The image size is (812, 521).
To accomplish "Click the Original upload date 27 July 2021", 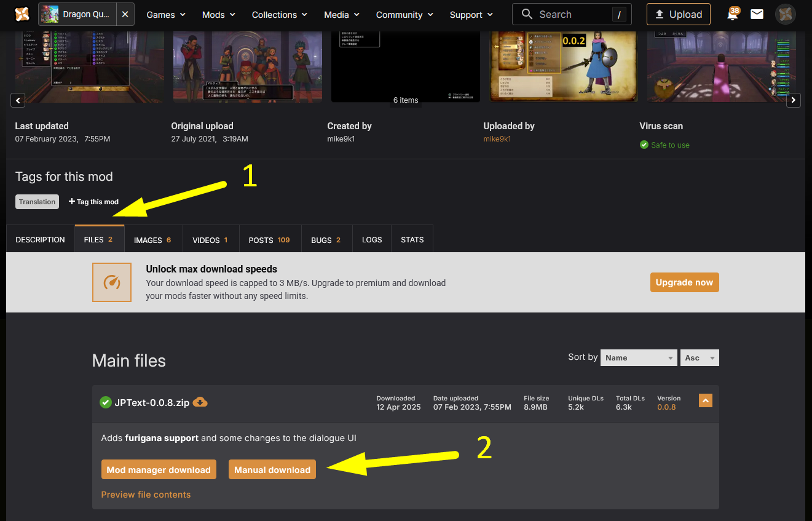I will (x=210, y=139).
